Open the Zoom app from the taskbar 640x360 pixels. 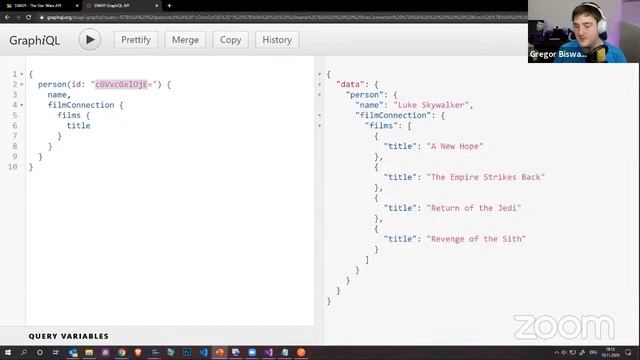pos(252,352)
